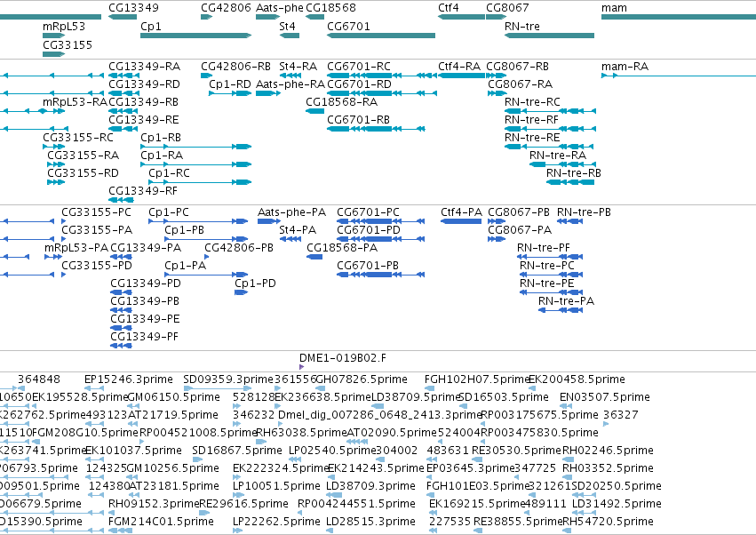756x535 pixels.
Task: Select the RN-tre gene name
Action: click(522, 26)
